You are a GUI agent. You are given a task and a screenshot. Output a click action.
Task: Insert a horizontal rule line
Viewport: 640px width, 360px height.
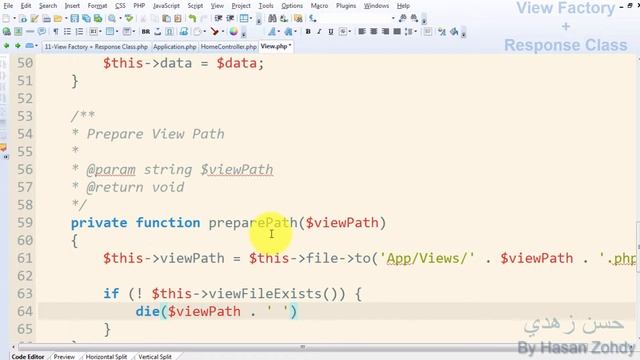coord(30,32)
